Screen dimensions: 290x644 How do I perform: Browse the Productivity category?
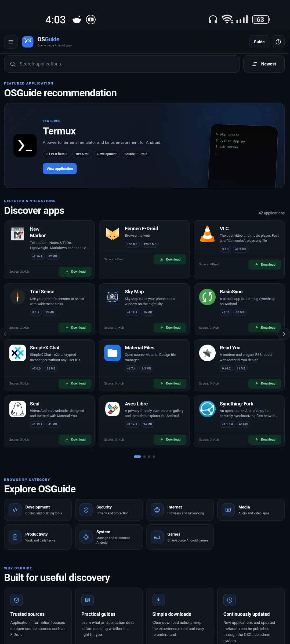(x=38, y=537)
